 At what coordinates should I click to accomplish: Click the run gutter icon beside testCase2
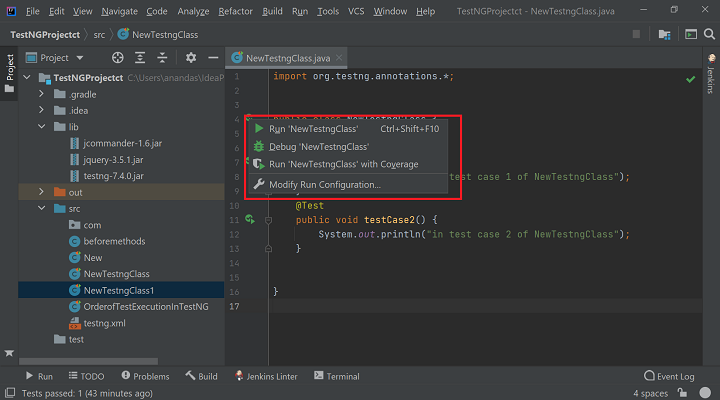click(x=250, y=220)
